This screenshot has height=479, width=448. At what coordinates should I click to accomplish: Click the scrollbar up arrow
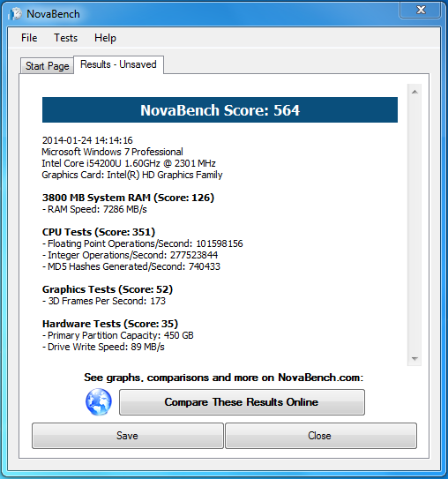pyautogui.click(x=414, y=92)
